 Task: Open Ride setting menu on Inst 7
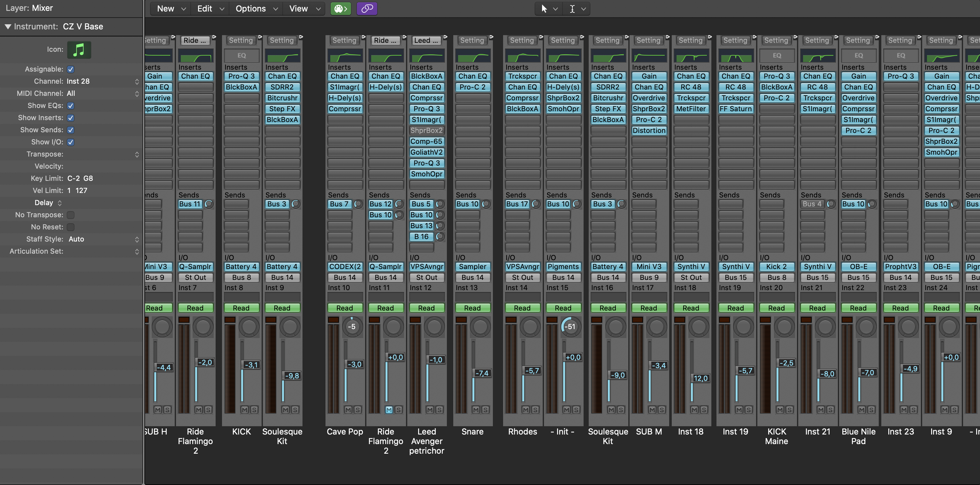[195, 40]
